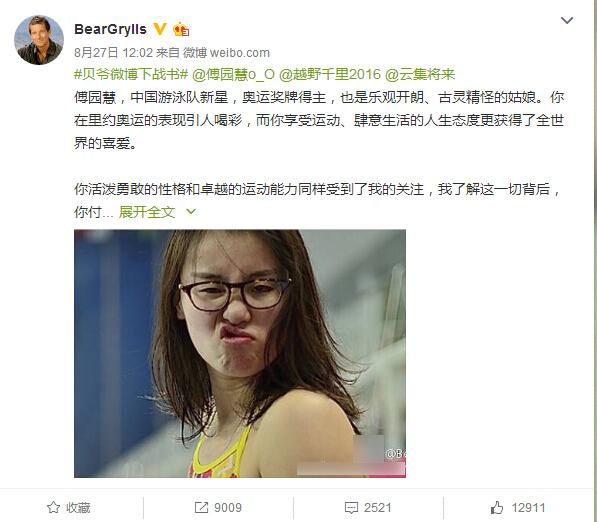Expand full post via 展开全文

[x=147, y=212]
